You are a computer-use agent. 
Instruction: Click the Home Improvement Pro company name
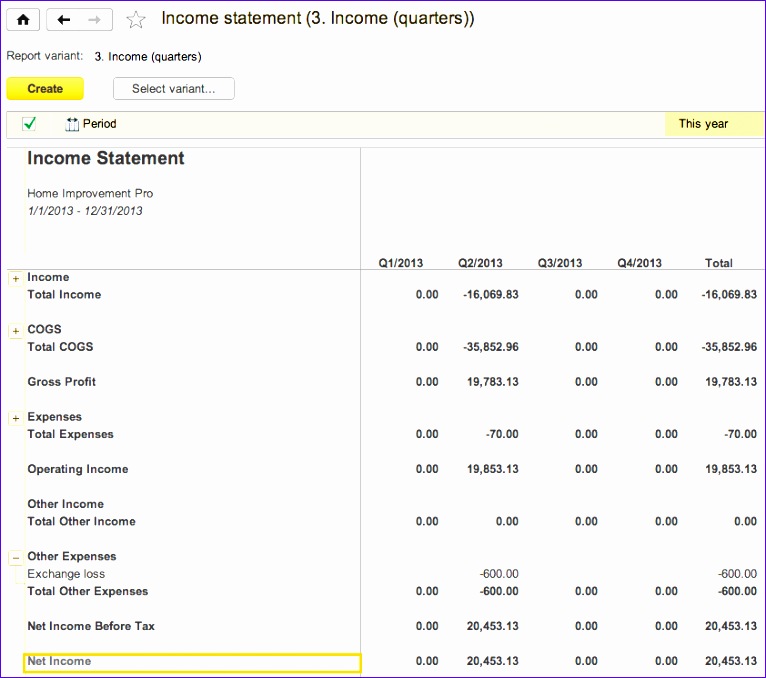(90, 193)
